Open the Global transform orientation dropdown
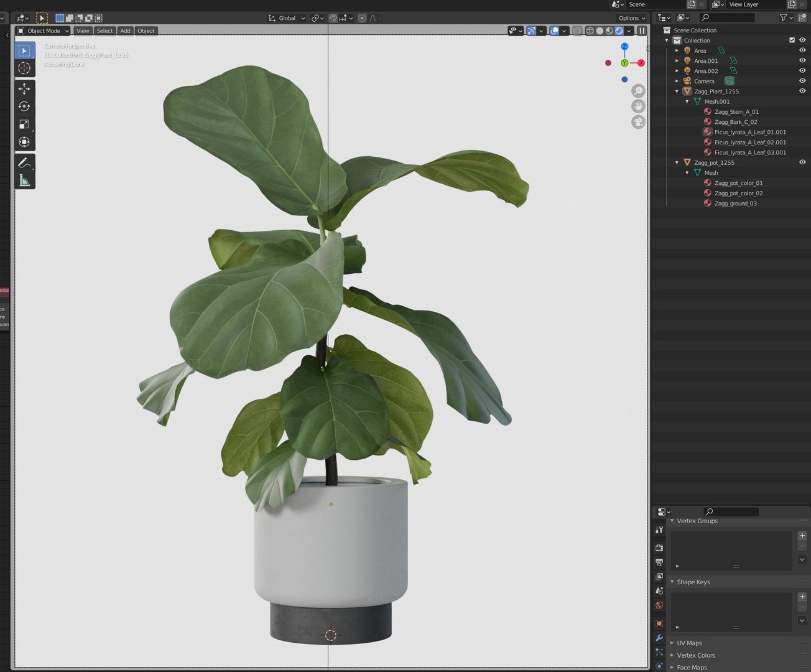 (x=287, y=18)
